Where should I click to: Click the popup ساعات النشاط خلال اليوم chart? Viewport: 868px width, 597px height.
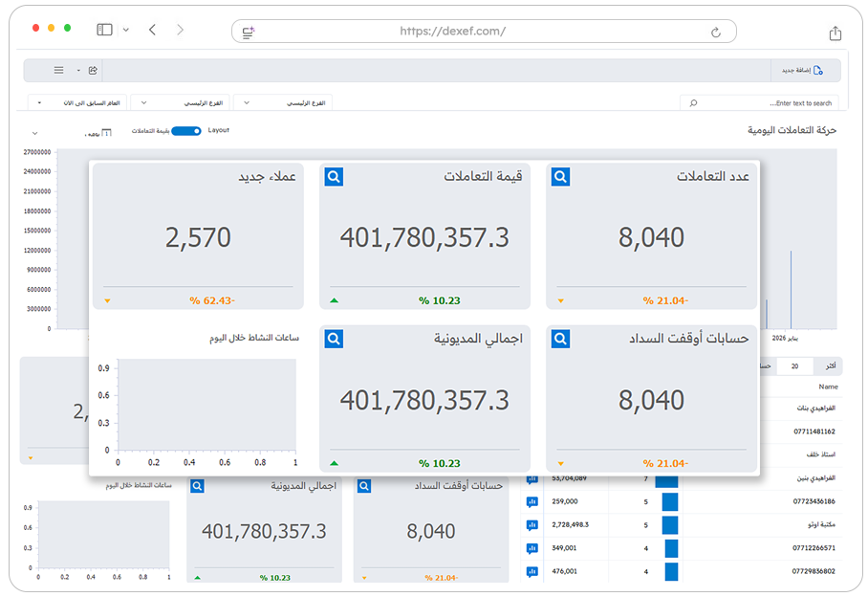tap(206, 405)
